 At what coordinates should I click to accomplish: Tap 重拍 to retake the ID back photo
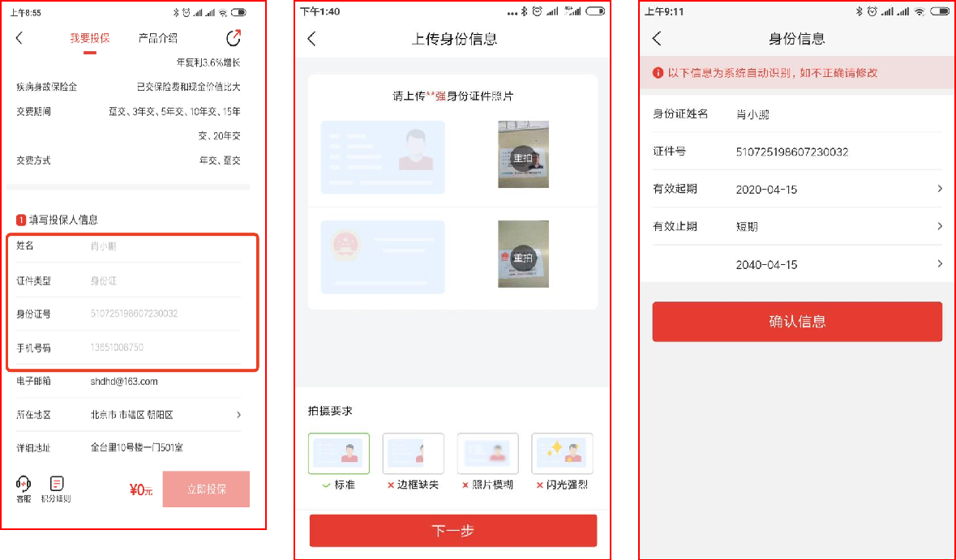click(523, 256)
